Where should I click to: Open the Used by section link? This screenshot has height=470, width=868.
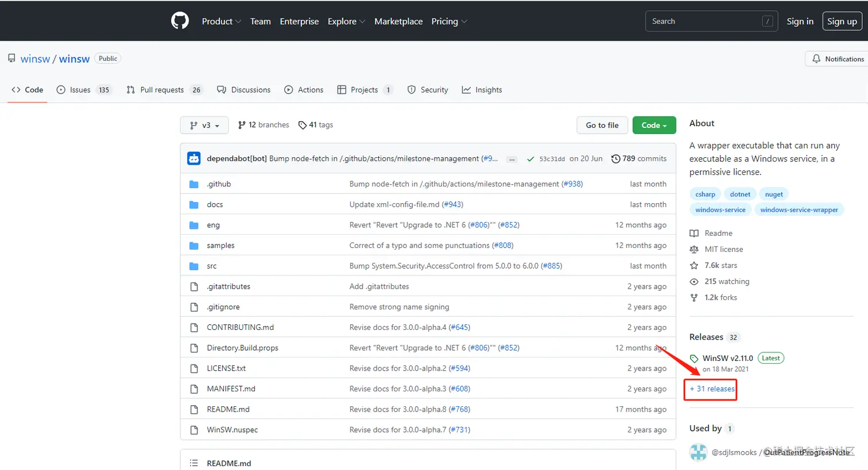coord(712,428)
